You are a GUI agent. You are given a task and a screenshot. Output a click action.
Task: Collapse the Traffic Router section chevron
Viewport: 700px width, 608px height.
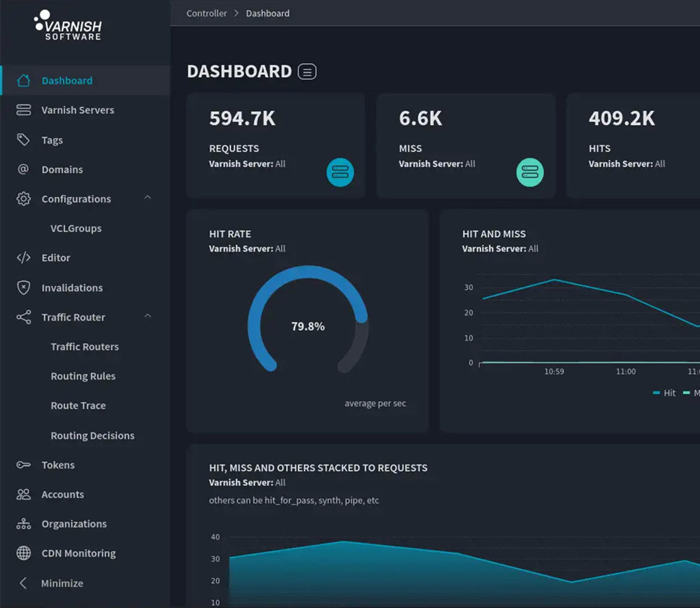pyautogui.click(x=148, y=317)
